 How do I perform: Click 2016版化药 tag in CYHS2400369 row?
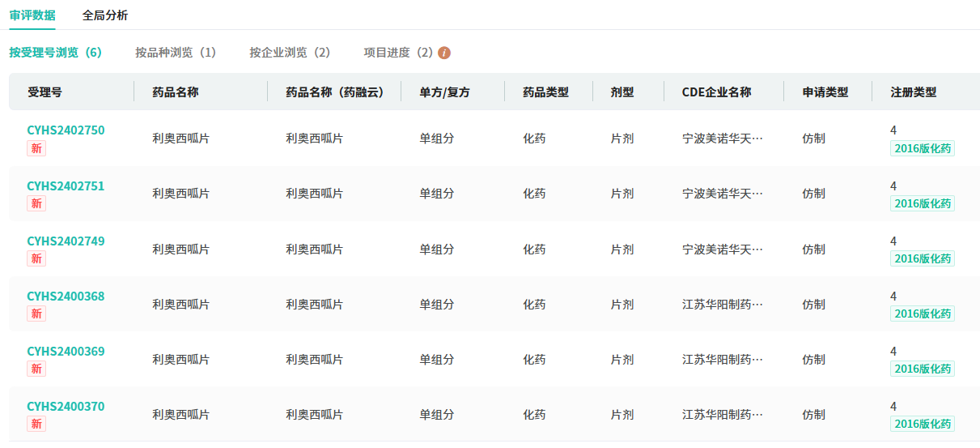click(x=922, y=369)
